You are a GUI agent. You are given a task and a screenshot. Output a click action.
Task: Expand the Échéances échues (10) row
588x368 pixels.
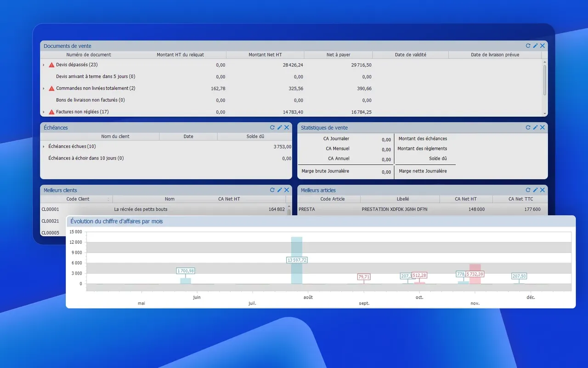click(x=44, y=146)
